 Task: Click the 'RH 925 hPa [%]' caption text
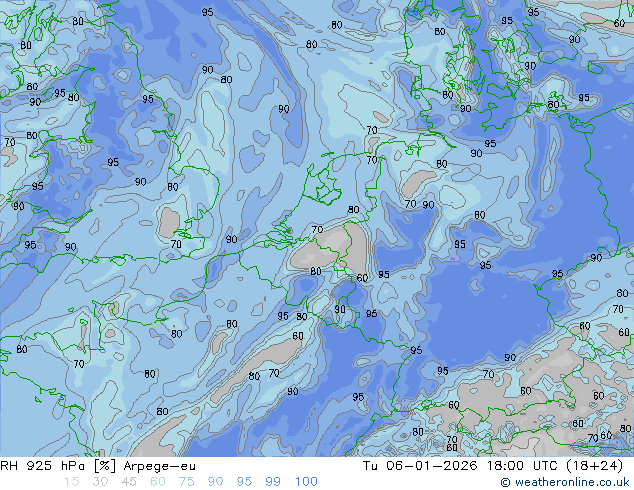pyautogui.click(x=58, y=466)
